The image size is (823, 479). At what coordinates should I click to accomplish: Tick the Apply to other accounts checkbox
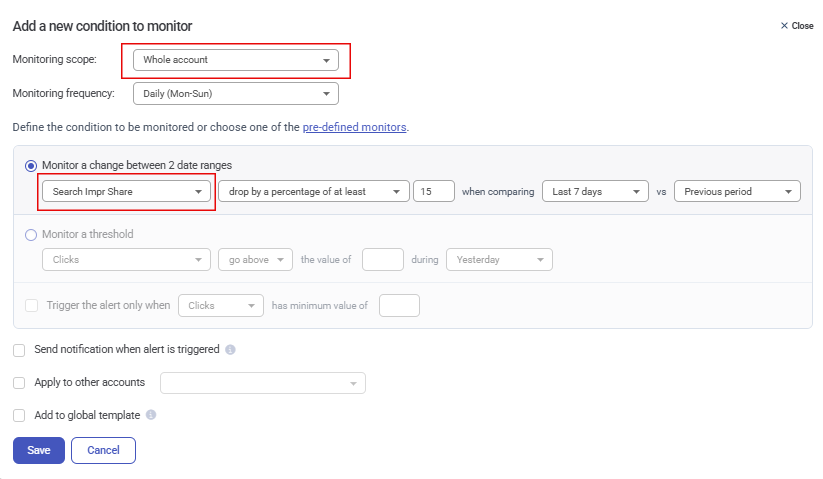19,382
